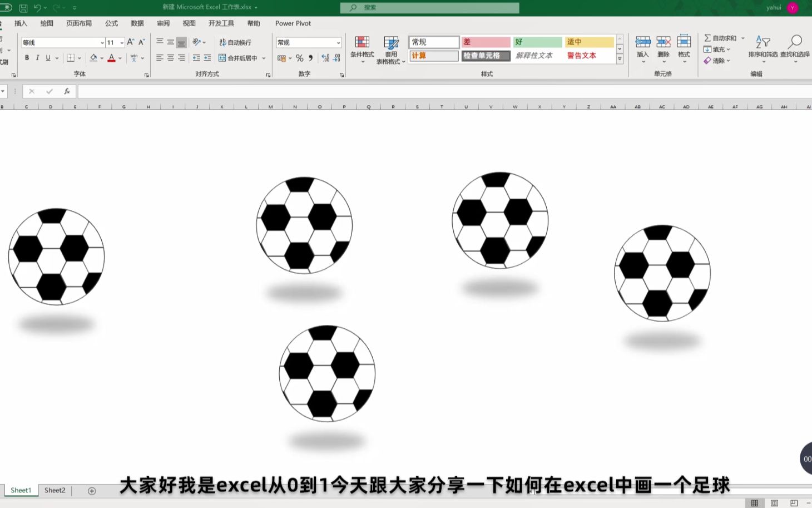Viewport: 812px width, 508px height.
Task: Toggle bold formatting on selection
Action: pos(26,57)
